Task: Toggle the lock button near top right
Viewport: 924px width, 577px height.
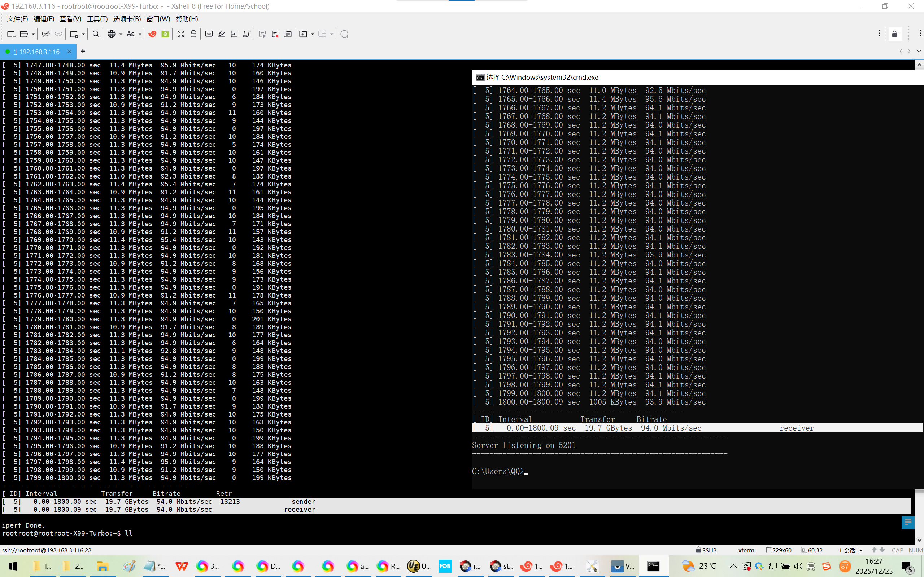Action: pos(895,34)
